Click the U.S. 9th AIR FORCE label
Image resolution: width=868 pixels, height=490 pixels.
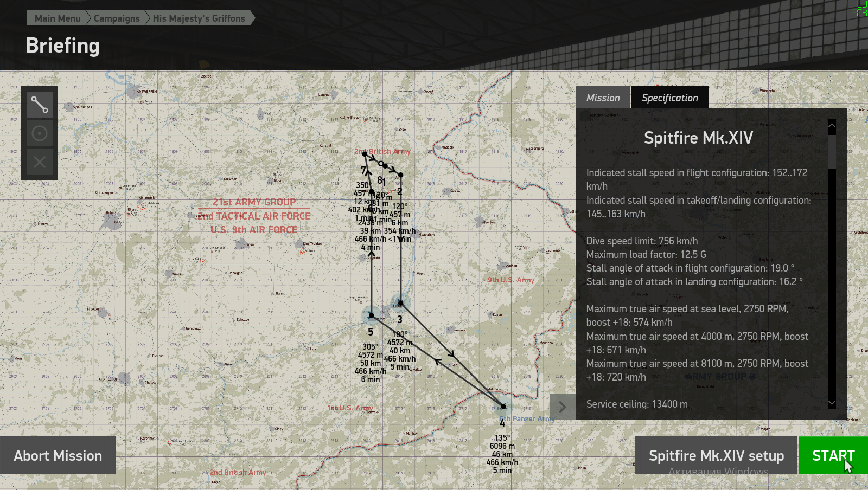click(x=254, y=230)
